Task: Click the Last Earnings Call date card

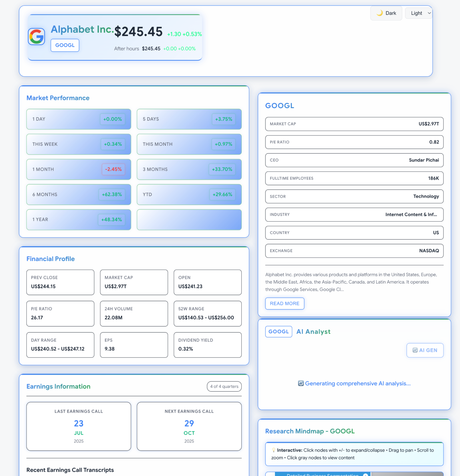Action: (79, 426)
